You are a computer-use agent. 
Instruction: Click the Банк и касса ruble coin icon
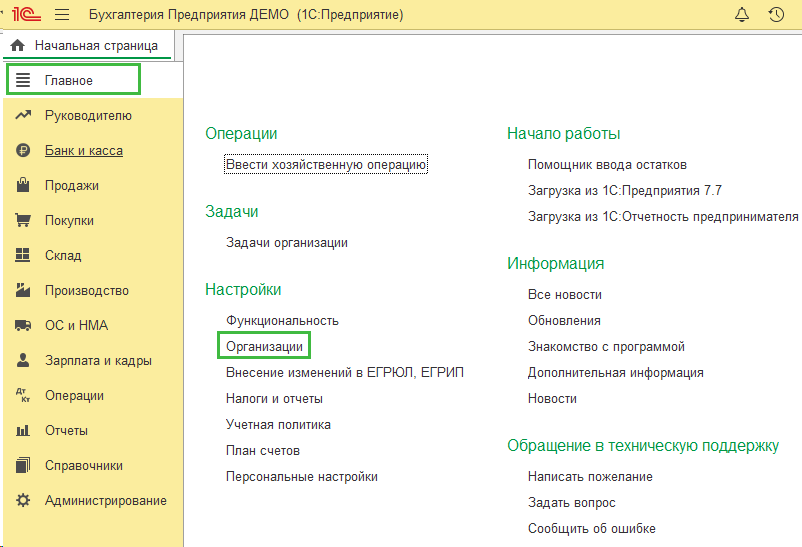(x=23, y=150)
